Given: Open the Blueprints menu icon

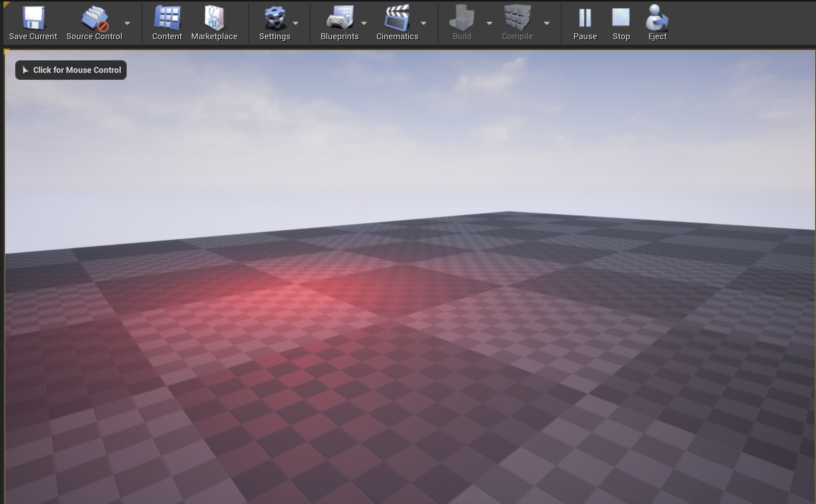Looking at the screenshot, I should click(x=340, y=17).
